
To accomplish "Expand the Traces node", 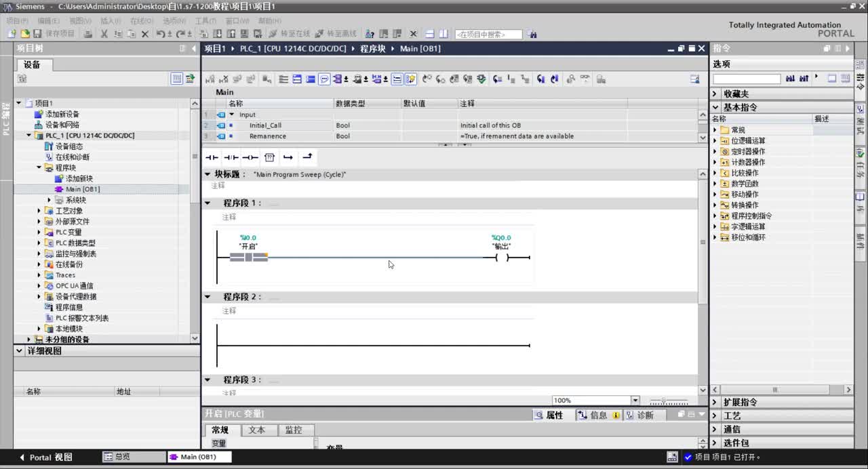I will tap(39, 275).
